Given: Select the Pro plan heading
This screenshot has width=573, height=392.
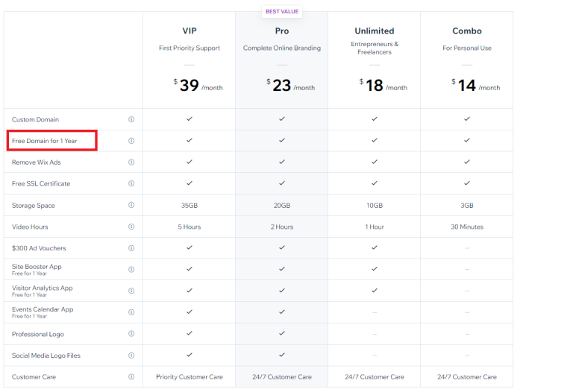Looking at the screenshot, I should coord(282,31).
